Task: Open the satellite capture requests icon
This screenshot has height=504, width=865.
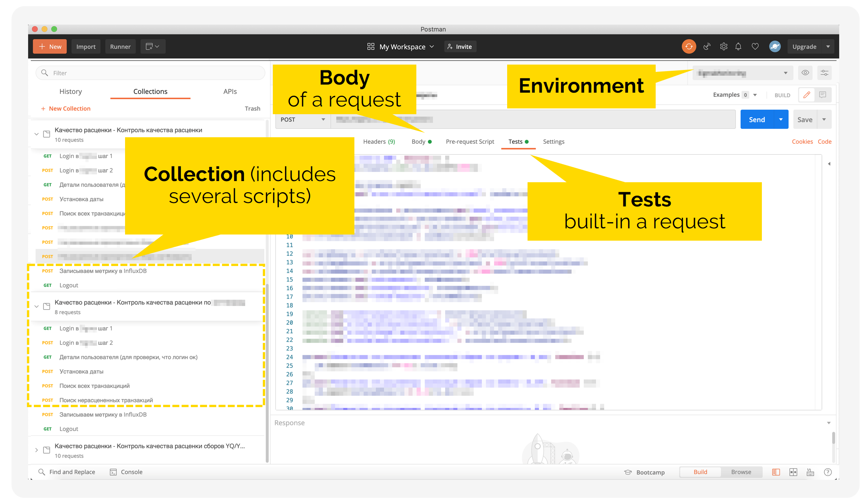Action: (707, 47)
